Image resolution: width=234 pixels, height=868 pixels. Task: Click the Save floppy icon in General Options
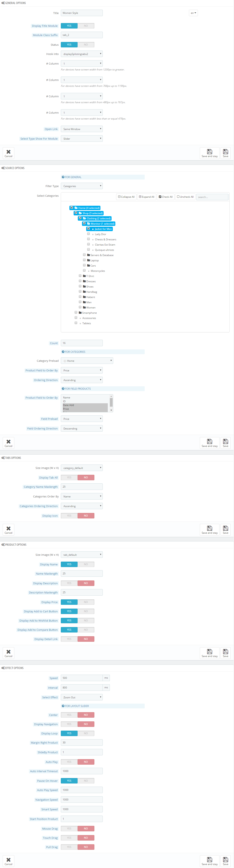[226, 152]
